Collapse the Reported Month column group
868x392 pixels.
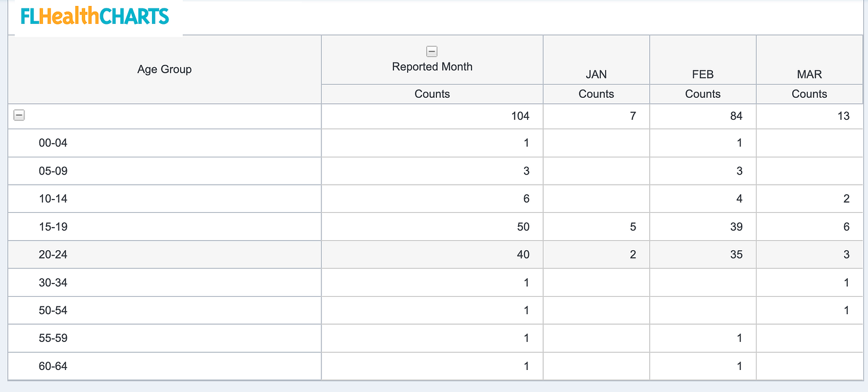coord(432,51)
